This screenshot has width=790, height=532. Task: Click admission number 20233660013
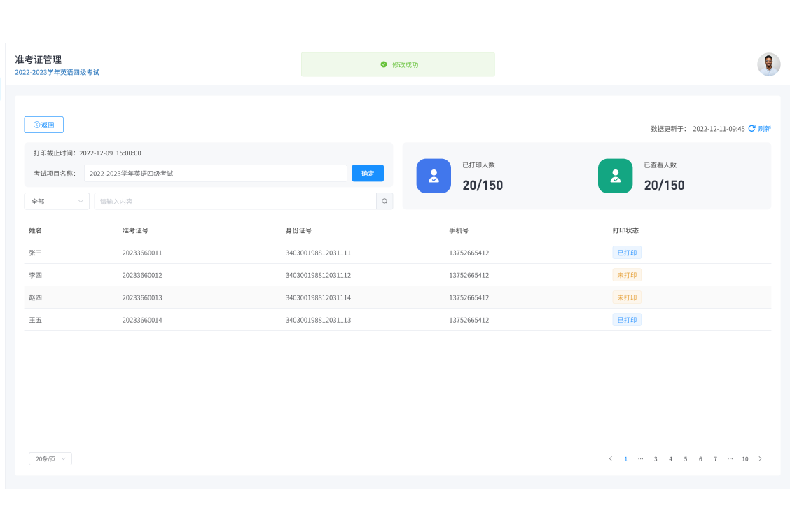pos(142,297)
